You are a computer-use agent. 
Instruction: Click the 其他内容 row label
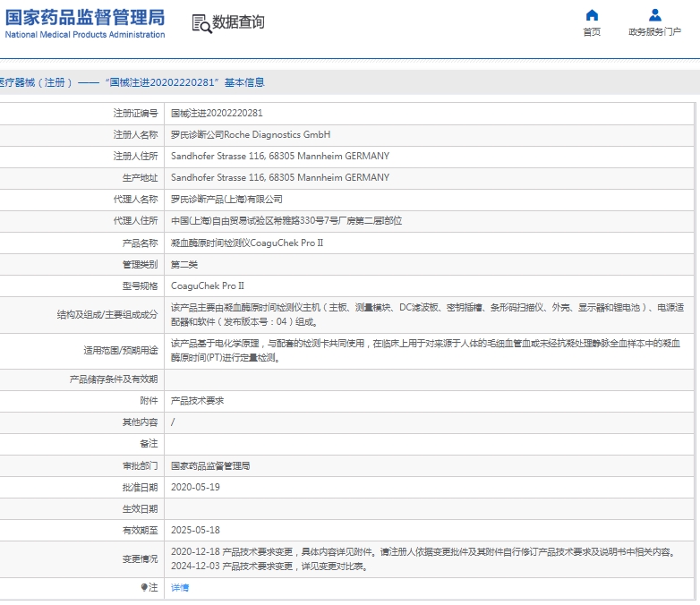(x=140, y=422)
